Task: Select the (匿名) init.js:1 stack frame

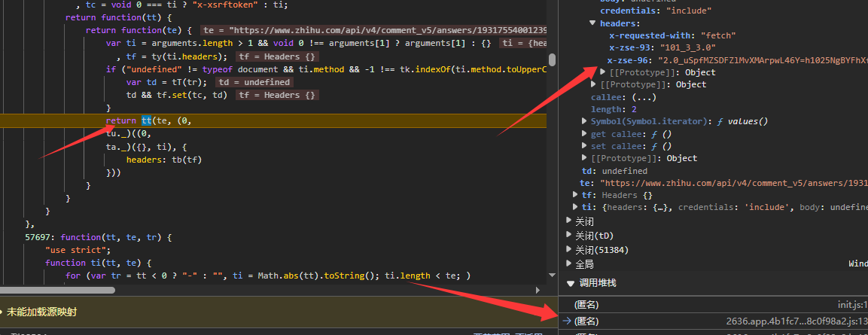Action: pos(713,305)
